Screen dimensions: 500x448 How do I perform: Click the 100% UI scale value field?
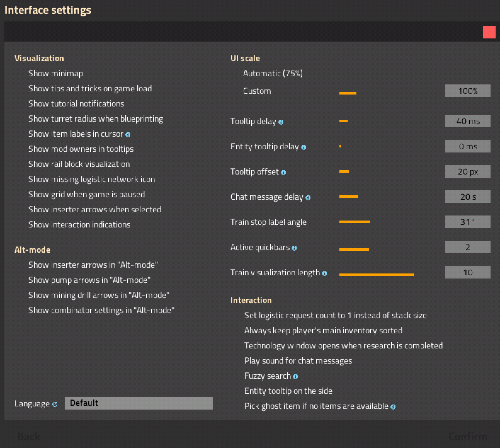pos(468,91)
